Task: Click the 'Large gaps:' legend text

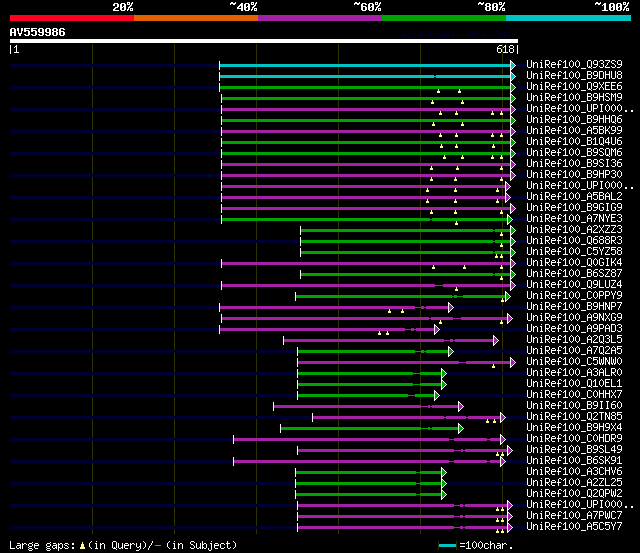Action: pos(42,546)
